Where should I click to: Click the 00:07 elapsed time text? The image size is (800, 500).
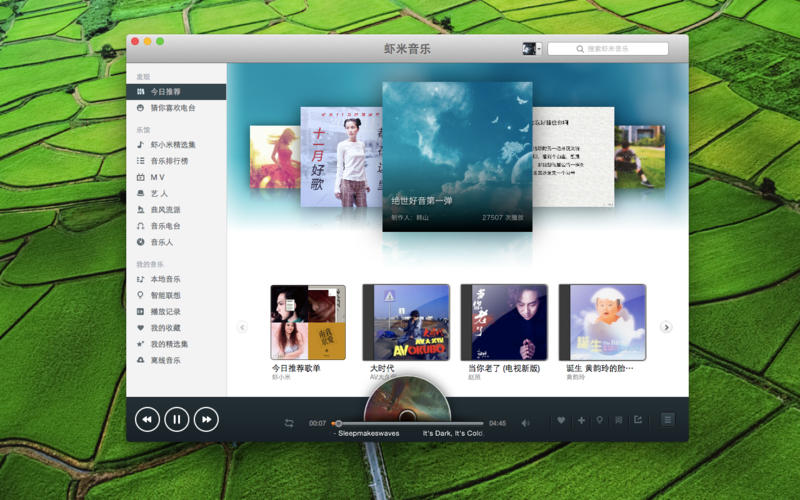coord(317,423)
